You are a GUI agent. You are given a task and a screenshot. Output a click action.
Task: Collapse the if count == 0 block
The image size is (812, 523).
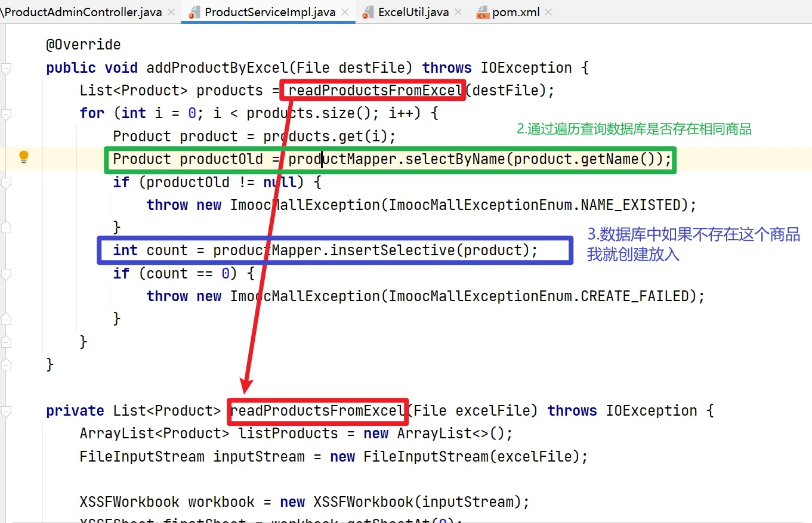coord(6,274)
